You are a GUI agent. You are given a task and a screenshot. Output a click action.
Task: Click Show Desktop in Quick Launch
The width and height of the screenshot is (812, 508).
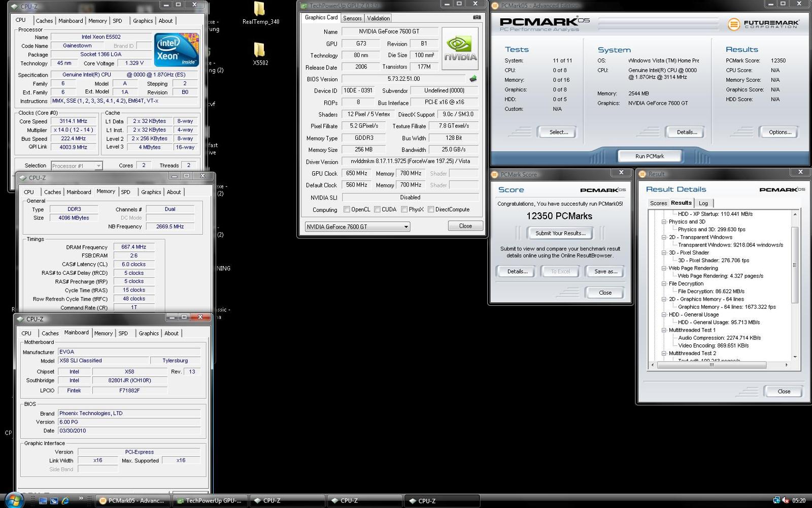[43, 501]
